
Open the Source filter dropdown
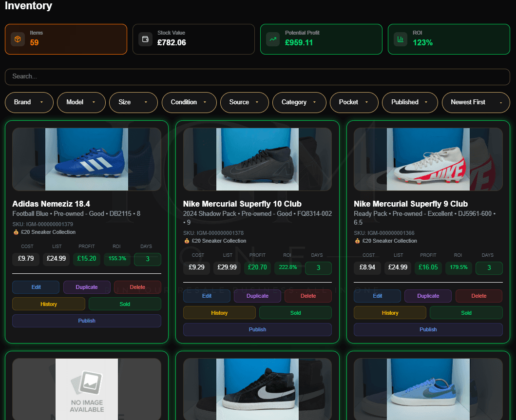tap(244, 102)
